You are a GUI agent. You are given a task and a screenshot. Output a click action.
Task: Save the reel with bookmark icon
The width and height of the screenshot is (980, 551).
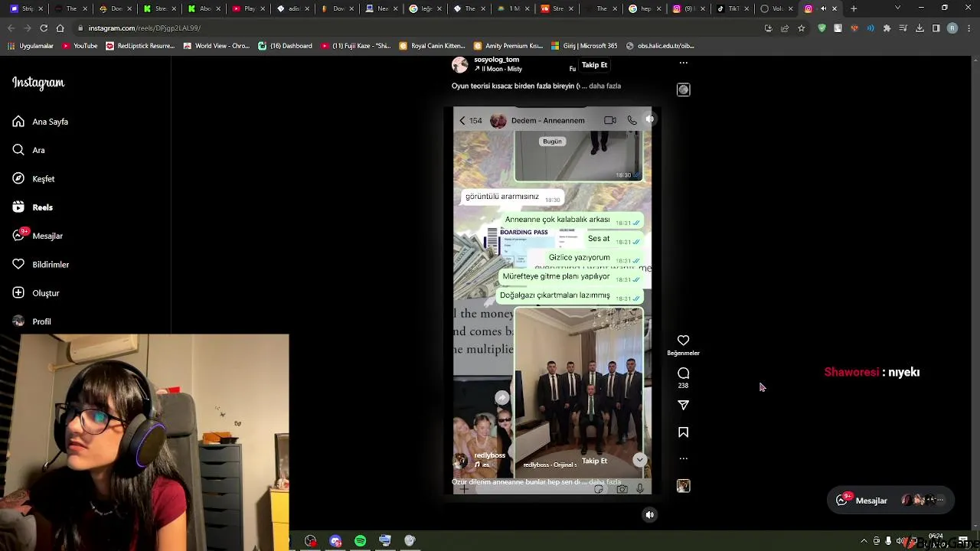coord(683,432)
